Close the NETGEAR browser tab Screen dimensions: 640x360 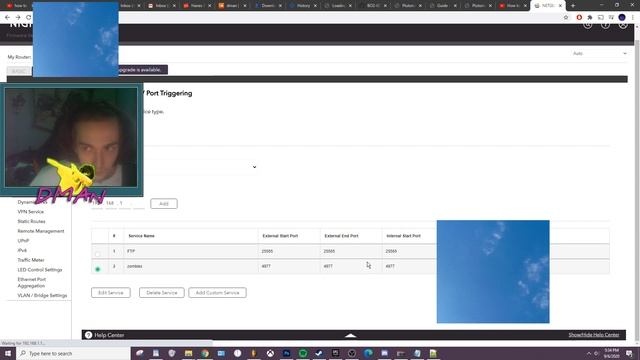tap(560, 6)
